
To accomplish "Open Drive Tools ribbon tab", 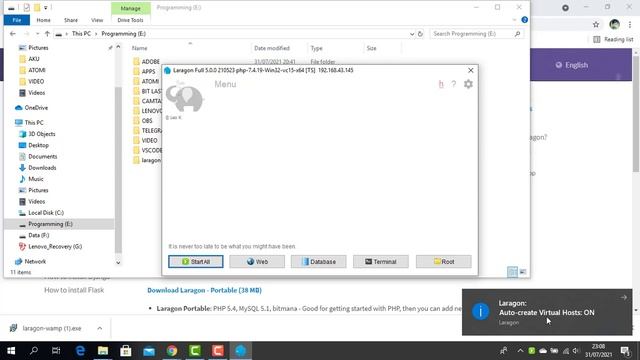I will [130, 20].
